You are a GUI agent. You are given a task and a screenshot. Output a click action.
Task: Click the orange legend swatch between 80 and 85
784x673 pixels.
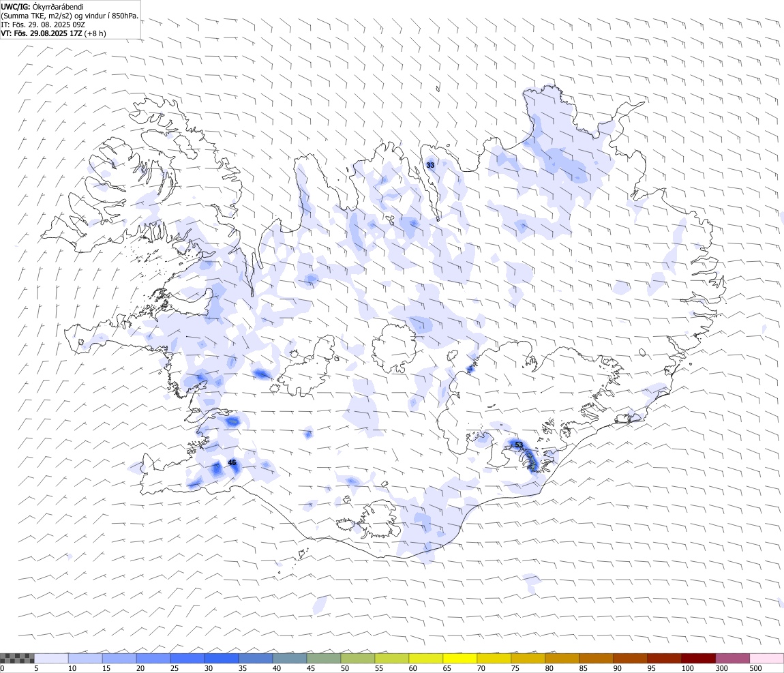point(562,658)
